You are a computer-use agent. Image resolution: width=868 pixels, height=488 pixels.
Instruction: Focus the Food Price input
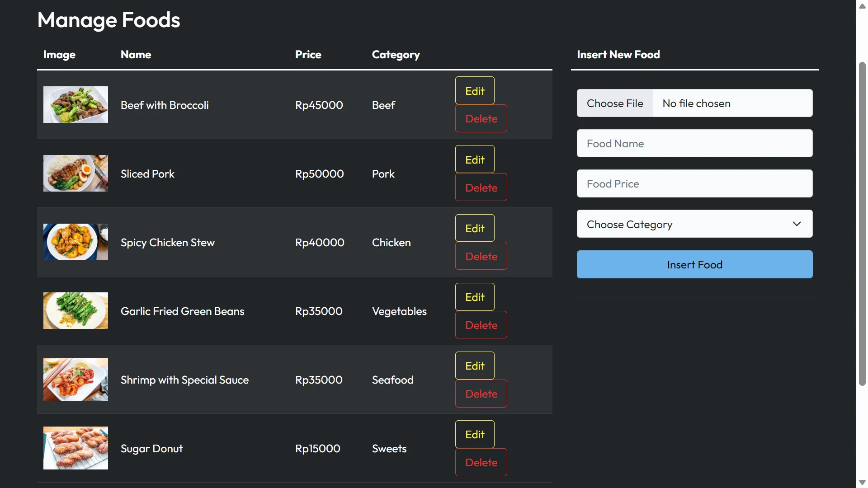coord(694,184)
